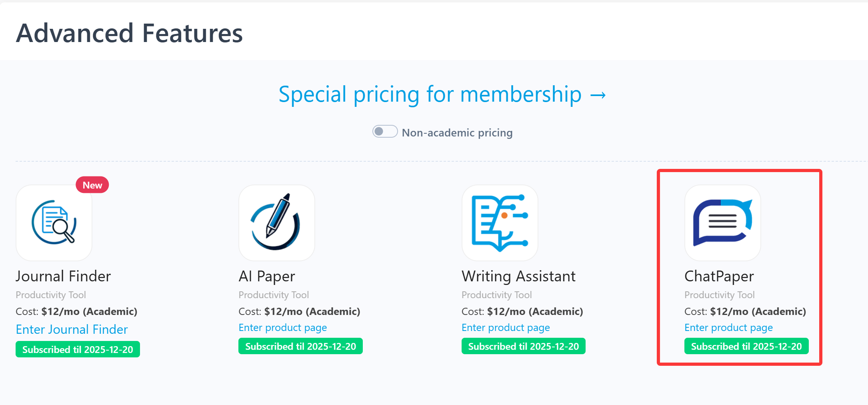Enter the Writing Assistant product page
The image size is (868, 405).
coord(506,328)
